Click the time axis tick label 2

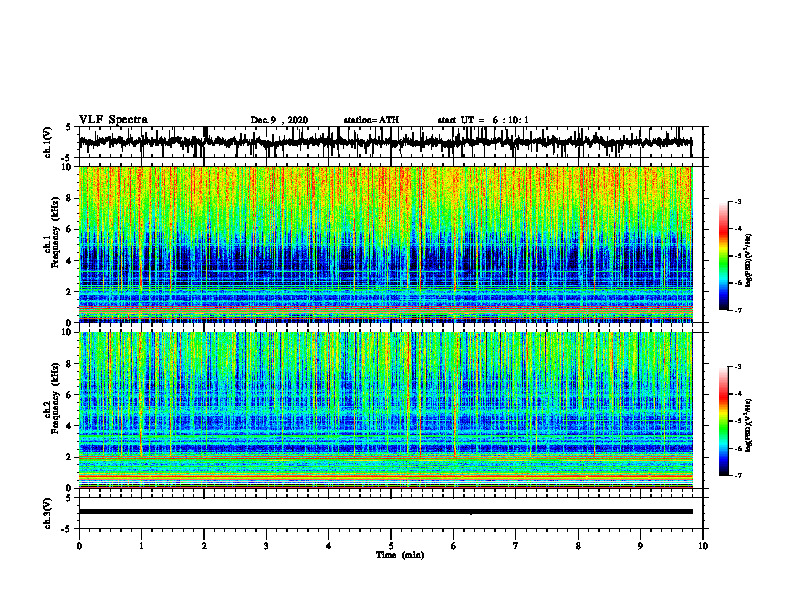click(x=204, y=546)
